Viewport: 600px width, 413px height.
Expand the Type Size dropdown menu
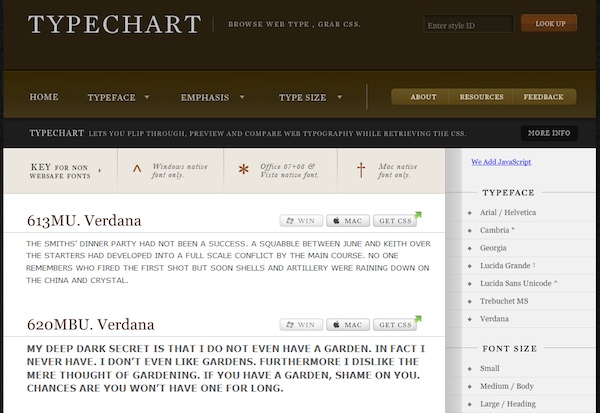(x=309, y=98)
